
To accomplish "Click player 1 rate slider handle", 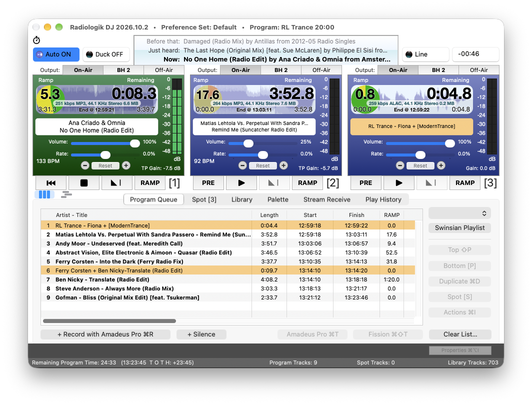I will pos(105,155).
